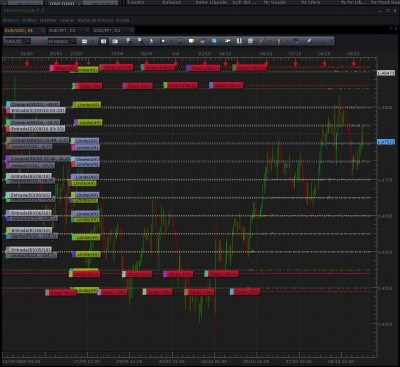Click the red icon next to symbol selector

(x=38, y=42)
